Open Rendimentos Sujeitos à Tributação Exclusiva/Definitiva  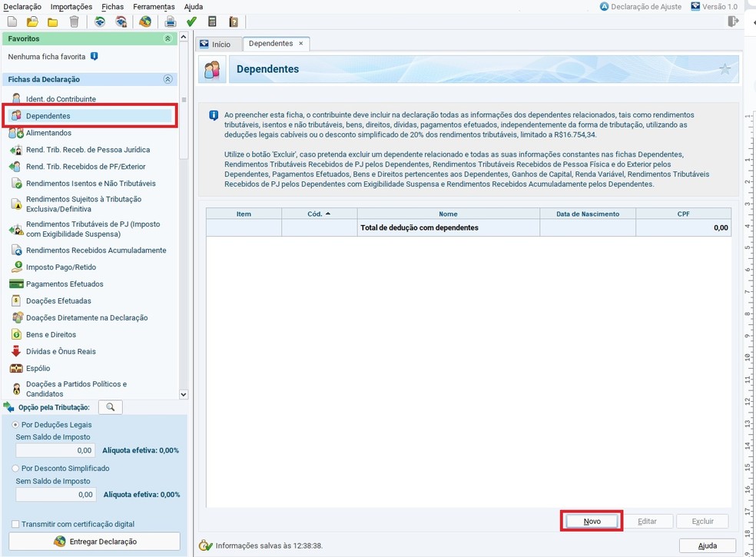point(84,204)
